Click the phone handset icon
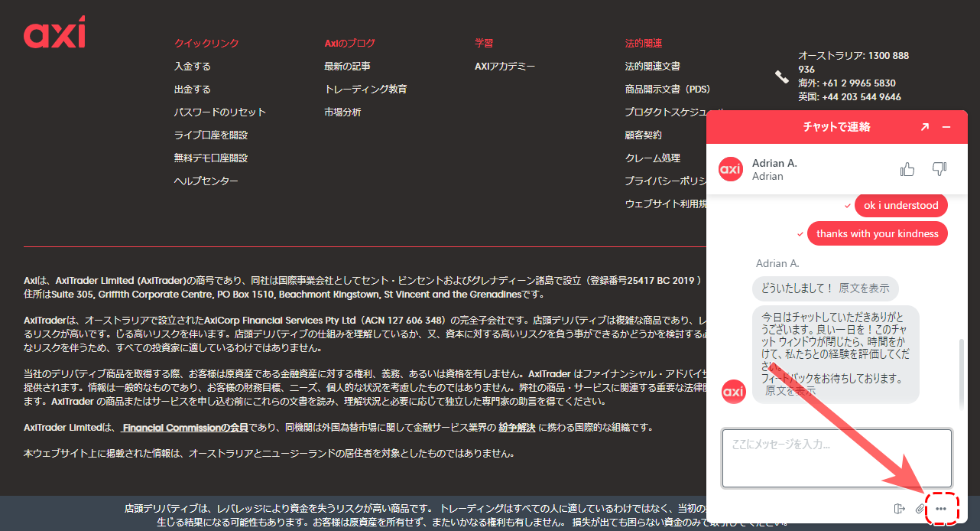980x531 pixels. [782, 77]
